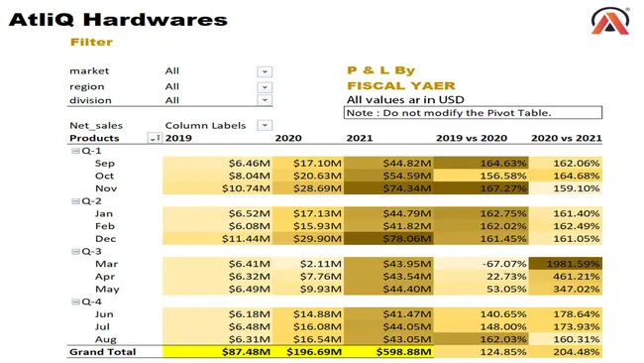Image resolution: width=644 pixels, height=363 pixels.
Task: Select the 2019 column header
Action: coord(178,138)
